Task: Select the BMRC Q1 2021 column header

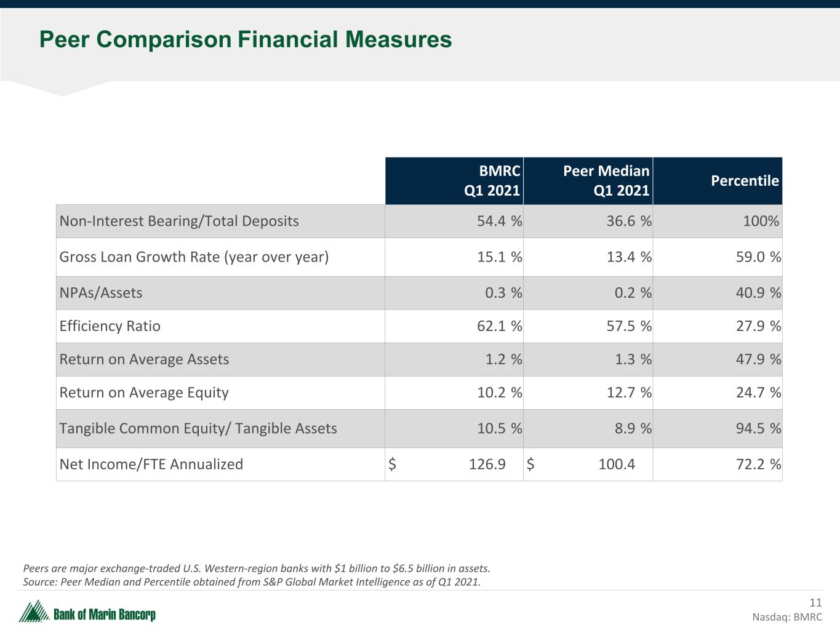Action: [x=492, y=180]
